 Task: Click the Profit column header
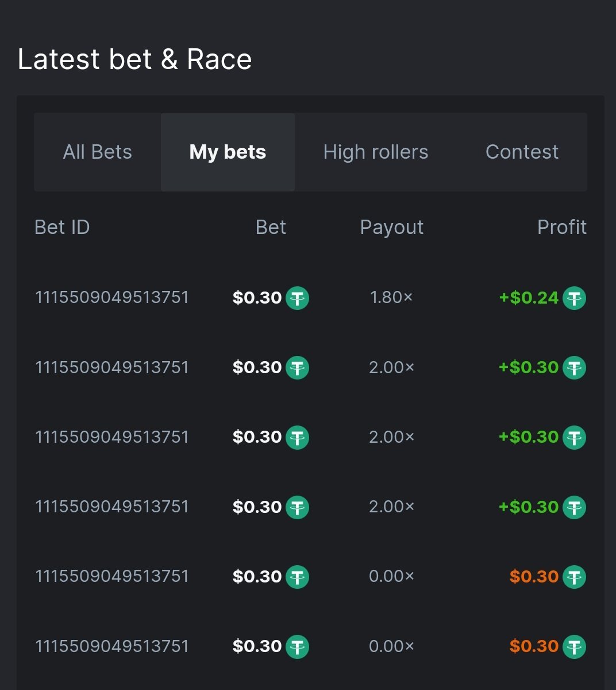click(561, 227)
